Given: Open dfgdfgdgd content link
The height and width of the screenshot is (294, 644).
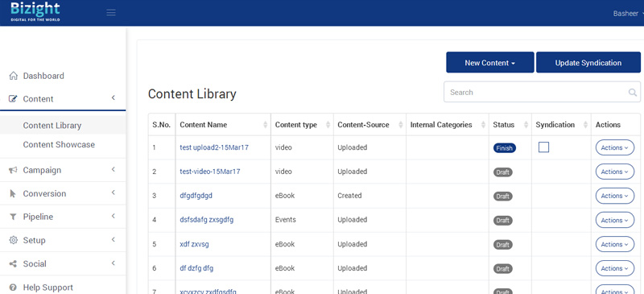Looking at the screenshot, I should click(196, 196).
